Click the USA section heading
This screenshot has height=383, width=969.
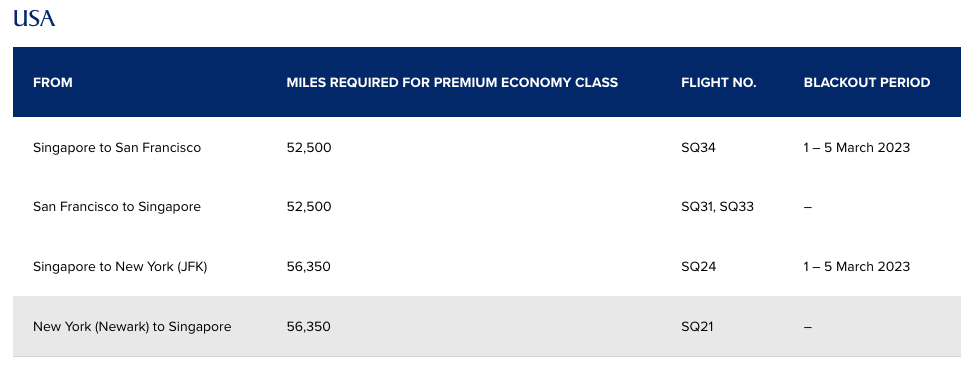(x=34, y=18)
